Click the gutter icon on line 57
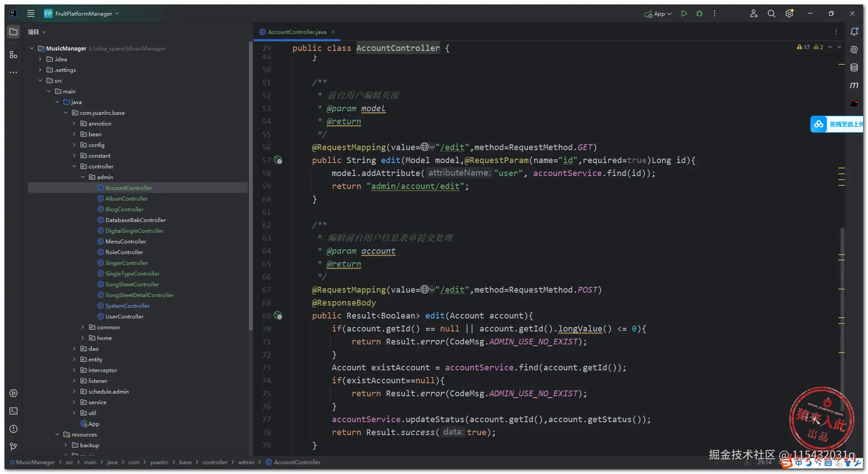Viewport: 868px width, 474px height. click(278, 160)
